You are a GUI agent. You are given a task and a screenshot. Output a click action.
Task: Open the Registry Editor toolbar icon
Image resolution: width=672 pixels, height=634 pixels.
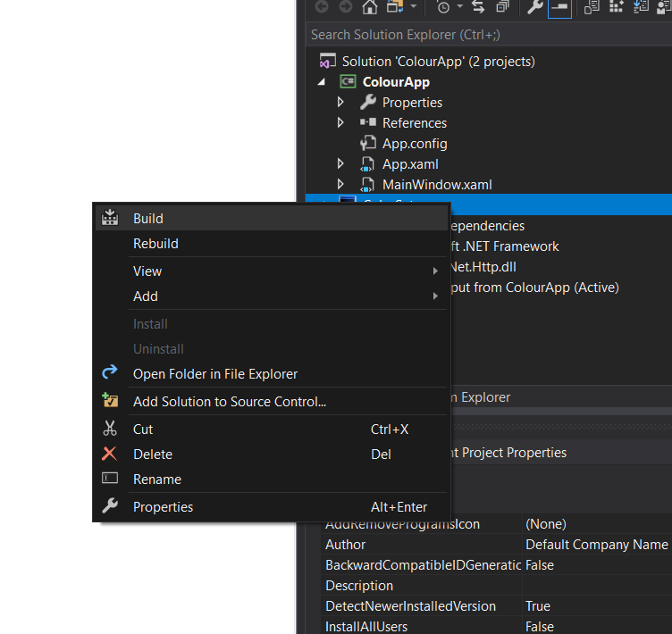click(617, 6)
